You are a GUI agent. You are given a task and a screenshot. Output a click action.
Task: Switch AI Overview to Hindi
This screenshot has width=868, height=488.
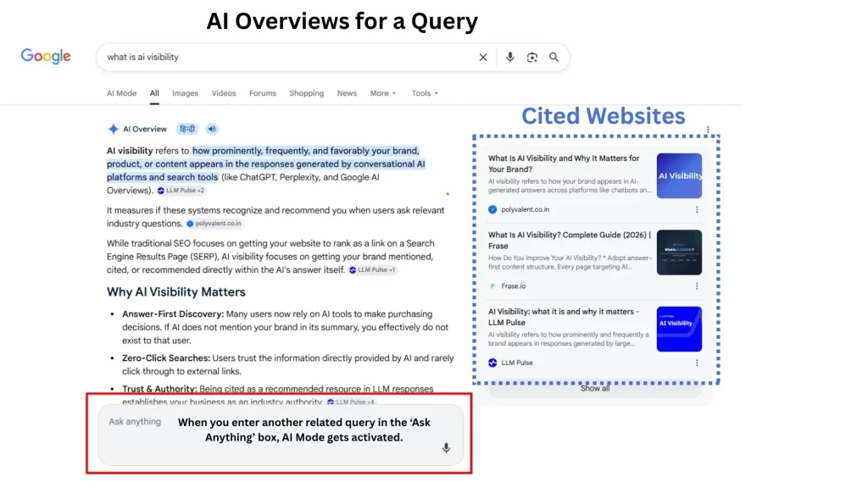click(x=187, y=129)
